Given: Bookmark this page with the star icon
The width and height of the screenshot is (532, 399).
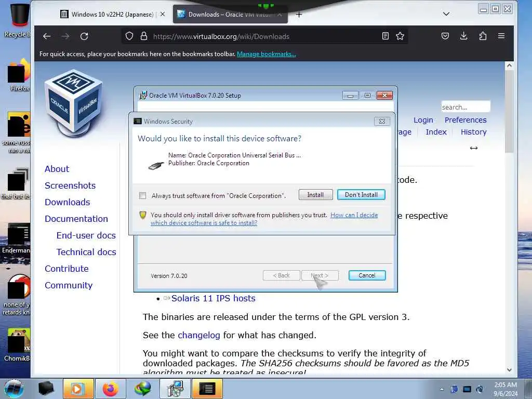Looking at the screenshot, I should click(x=400, y=36).
